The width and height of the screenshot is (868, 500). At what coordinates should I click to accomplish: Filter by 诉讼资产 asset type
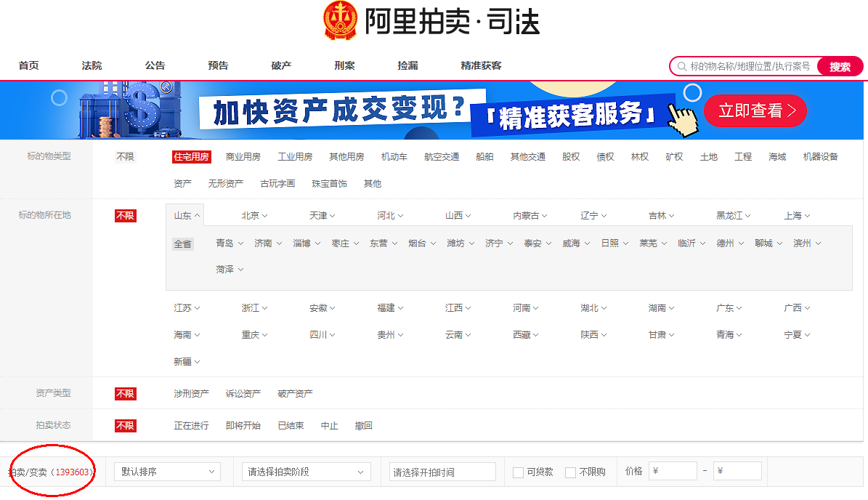pos(243,394)
